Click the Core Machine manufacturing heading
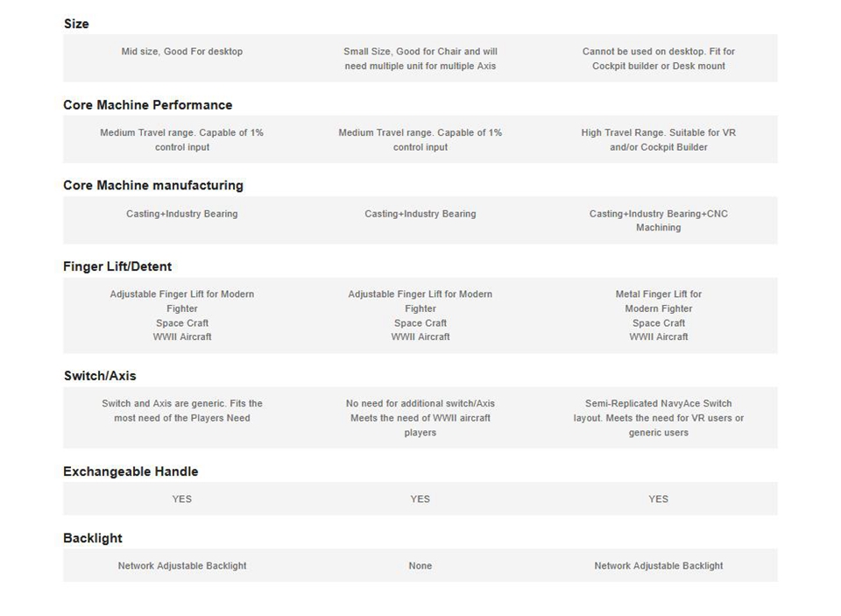Viewport: 841px width, 616px height. pyautogui.click(x=152, y=186)
